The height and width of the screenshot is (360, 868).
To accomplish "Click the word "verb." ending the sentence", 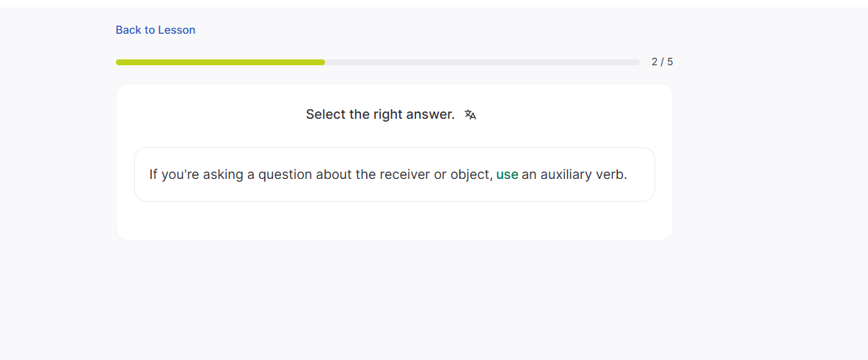I will (x=611, y=175).
